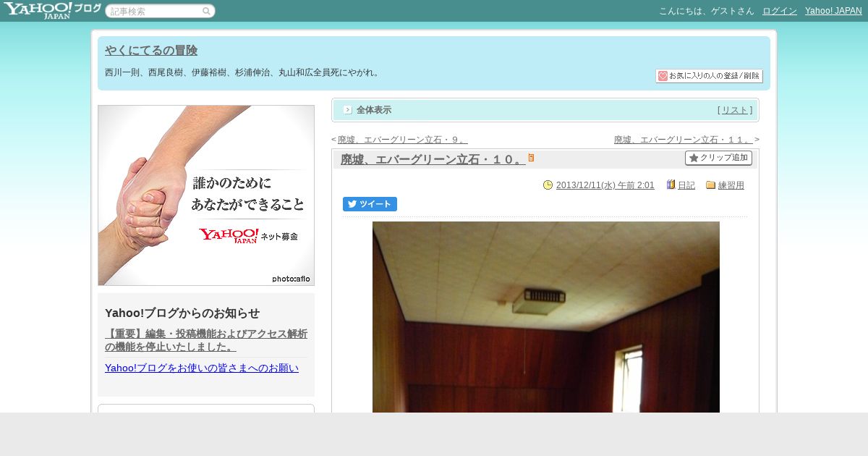Open the 練習用 folder link
Viewport: 868px width, 456px height.
[731, 185]
